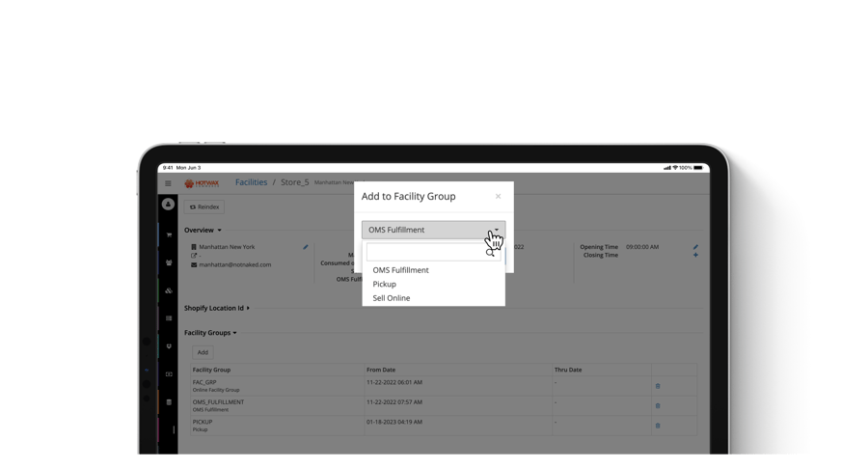Image resolution: width=868 pixels, height=468 pixels.
Task: Open the hamburger menu icon
Action: click(x=168, y=183)
